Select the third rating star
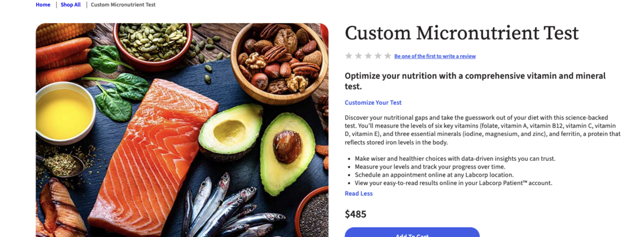The width and height of the screenshot is (644, 237). (368, 56)
